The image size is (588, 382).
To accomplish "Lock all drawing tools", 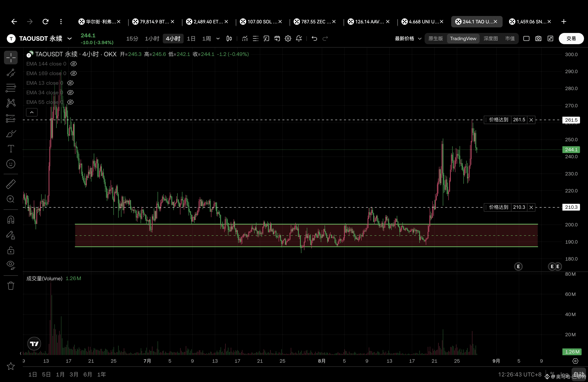I will (11, 251).
